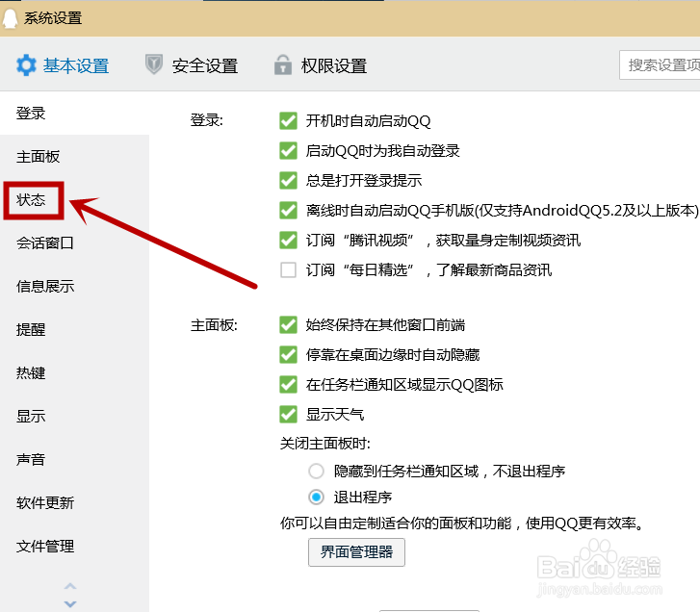Open 显示 settings in sidebar
The image size is (700, 613).
[x=31, y=417]
